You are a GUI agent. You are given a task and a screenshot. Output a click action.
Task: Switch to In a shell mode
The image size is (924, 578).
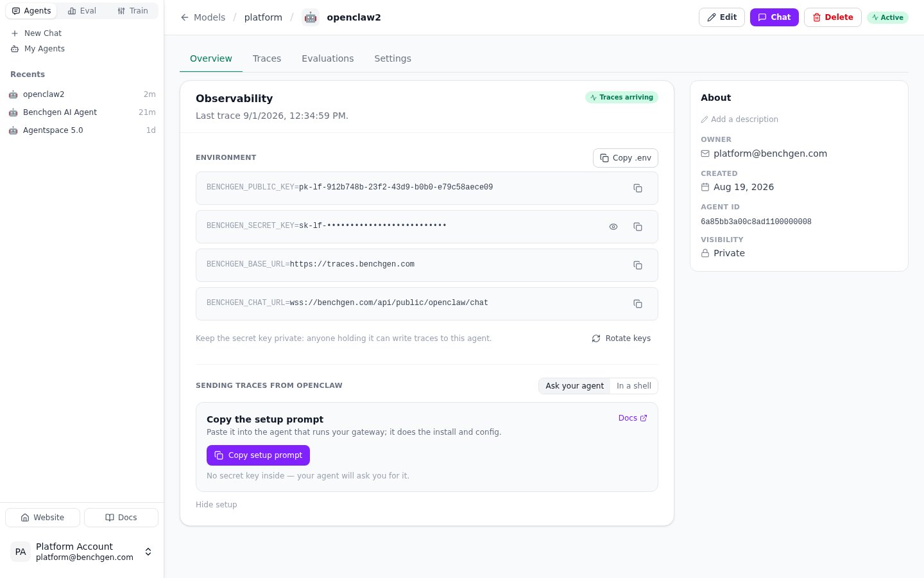pyautogui.click(x=634, y=386)
